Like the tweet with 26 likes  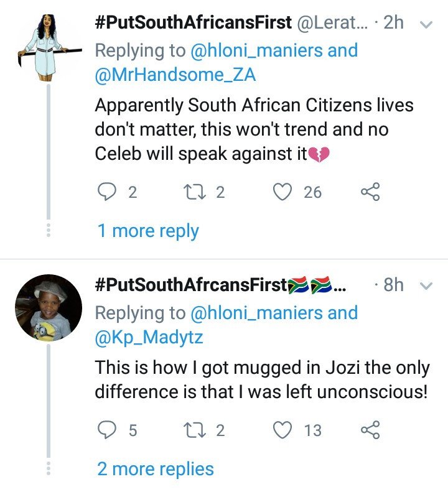[x=282, y=192]
